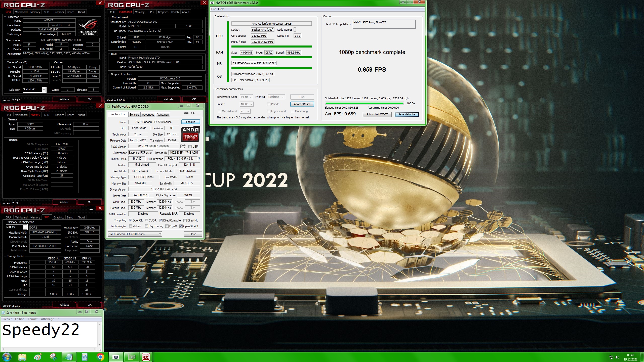Open the File menu in HWBOT x265
The width and height of the screenshot is (644, 362).
214,9
